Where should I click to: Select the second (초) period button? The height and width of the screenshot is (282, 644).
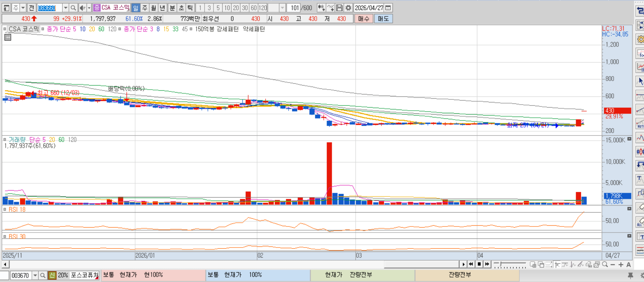click(181, 7)
